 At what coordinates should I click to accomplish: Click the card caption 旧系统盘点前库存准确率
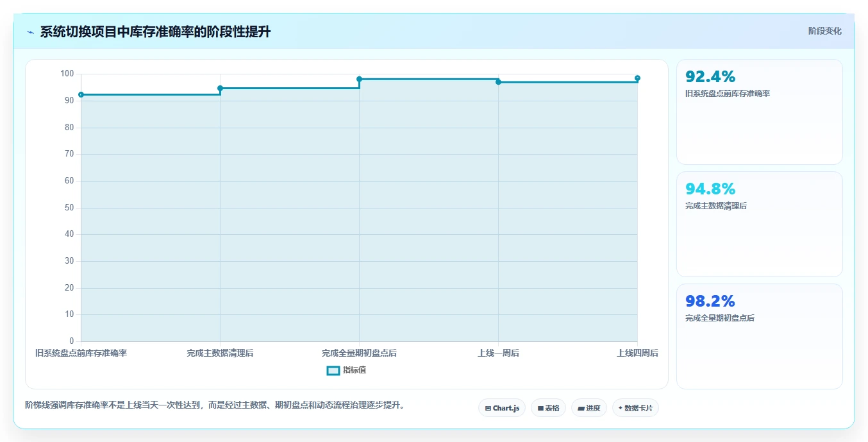point(728,94)
